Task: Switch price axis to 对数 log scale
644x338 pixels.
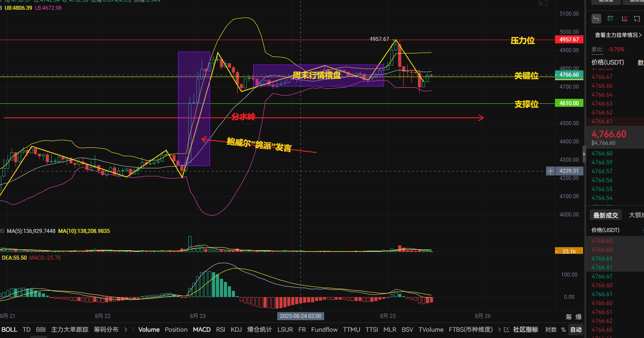Action: click(x=551, y=330)
